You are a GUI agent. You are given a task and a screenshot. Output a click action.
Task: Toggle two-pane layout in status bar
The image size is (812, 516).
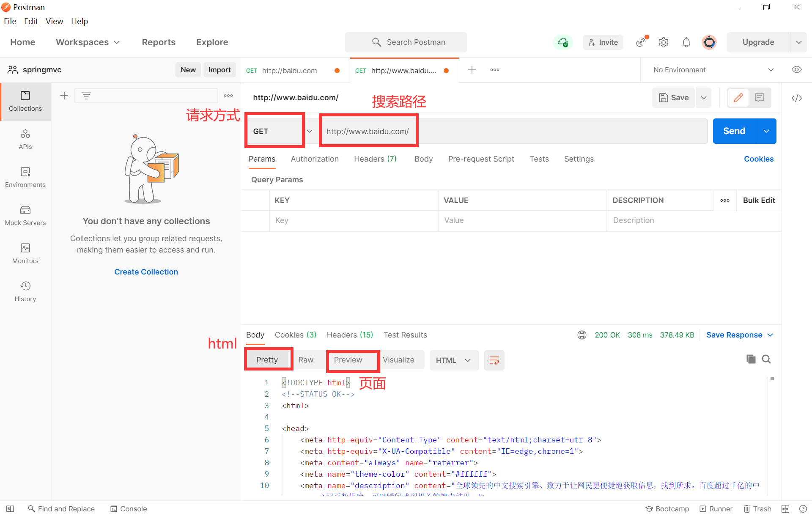pyautogui.click(x=785, y=509)
